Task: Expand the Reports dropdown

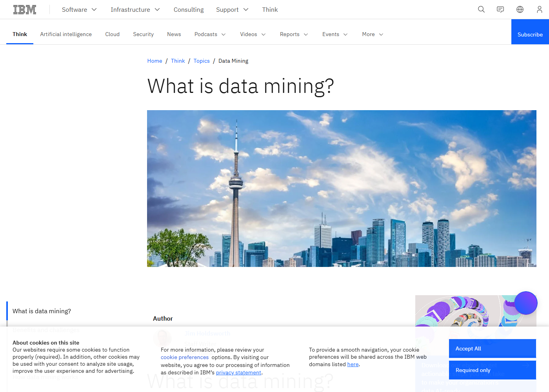Action: (x=294, y=34)
